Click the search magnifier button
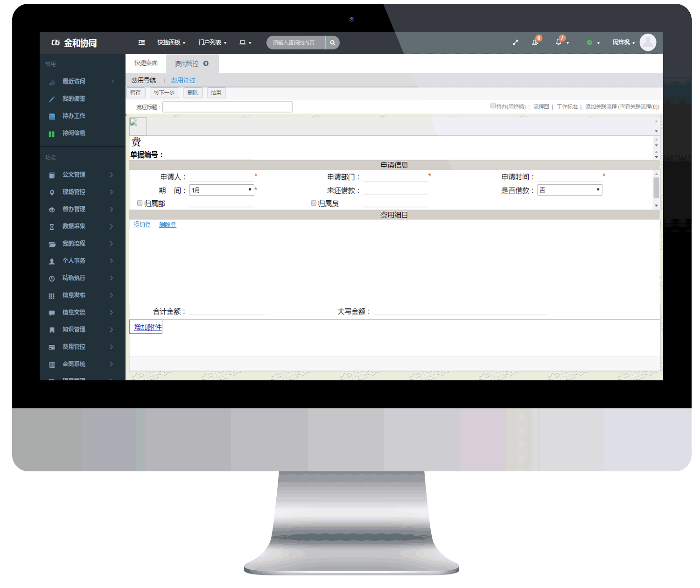Viewport: 700px width, 588px height. [332, 42]
